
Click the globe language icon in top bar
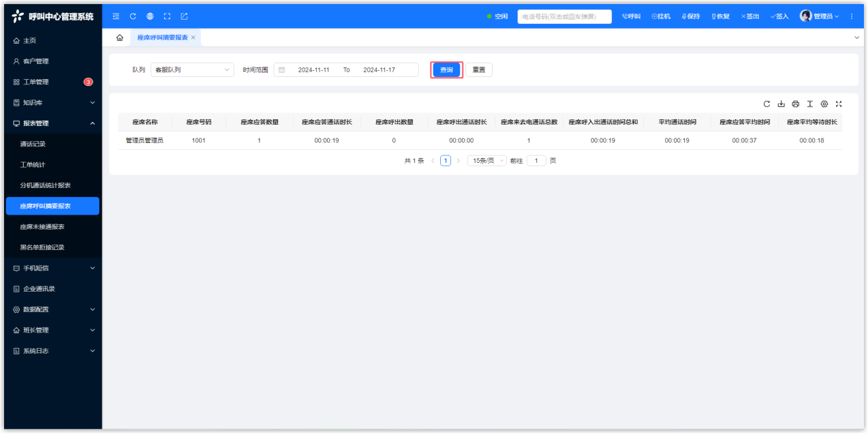coord(150,16)
